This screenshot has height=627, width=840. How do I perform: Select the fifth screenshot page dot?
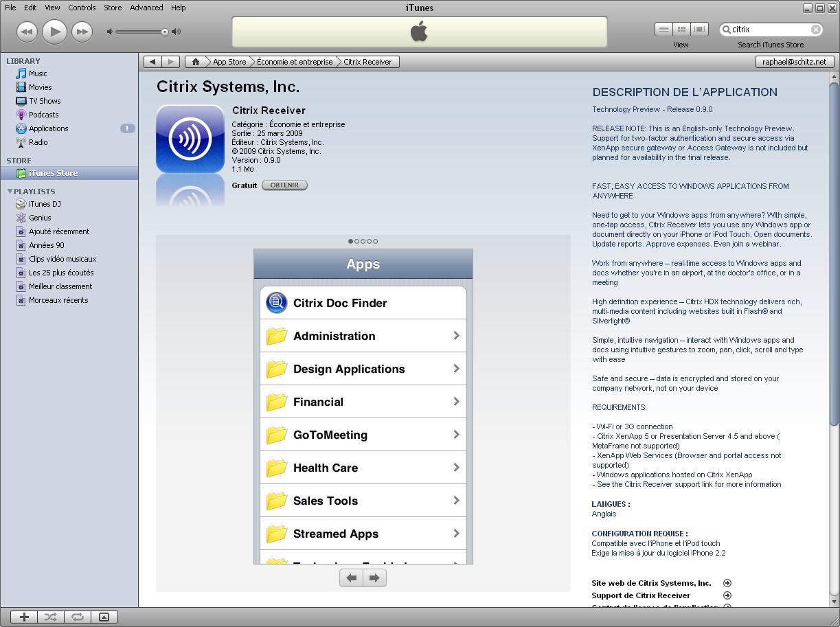pos(376,241)
